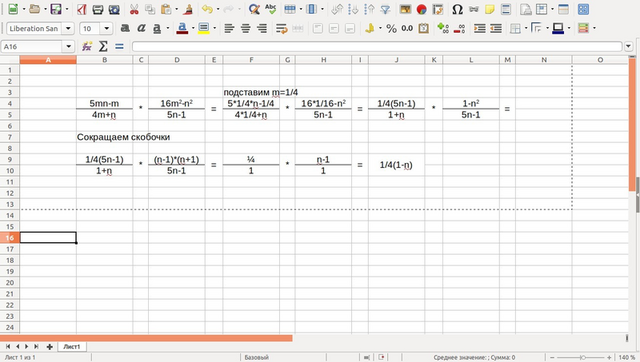Open the Function Wizard icon

87,47
